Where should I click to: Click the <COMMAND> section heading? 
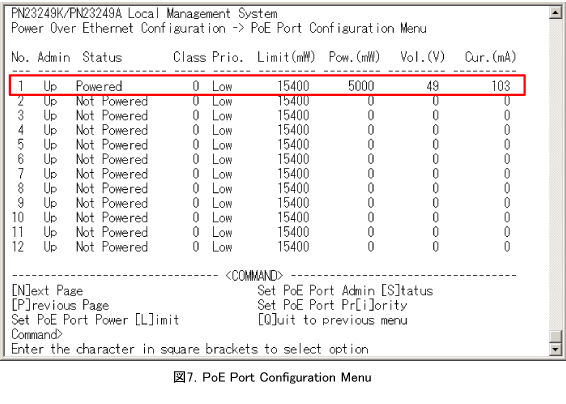point(254,276)
